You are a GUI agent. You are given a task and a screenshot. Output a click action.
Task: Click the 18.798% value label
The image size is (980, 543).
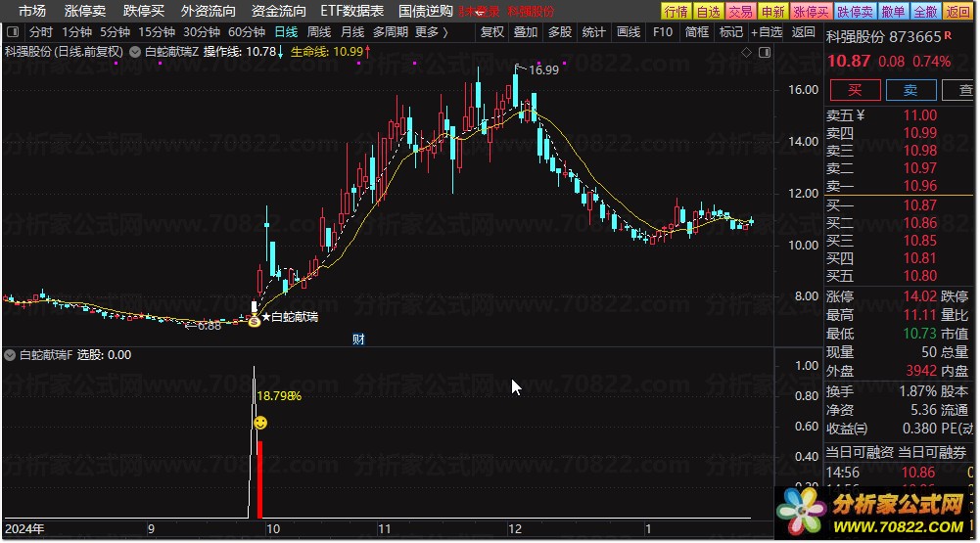(x=279, y=395)
